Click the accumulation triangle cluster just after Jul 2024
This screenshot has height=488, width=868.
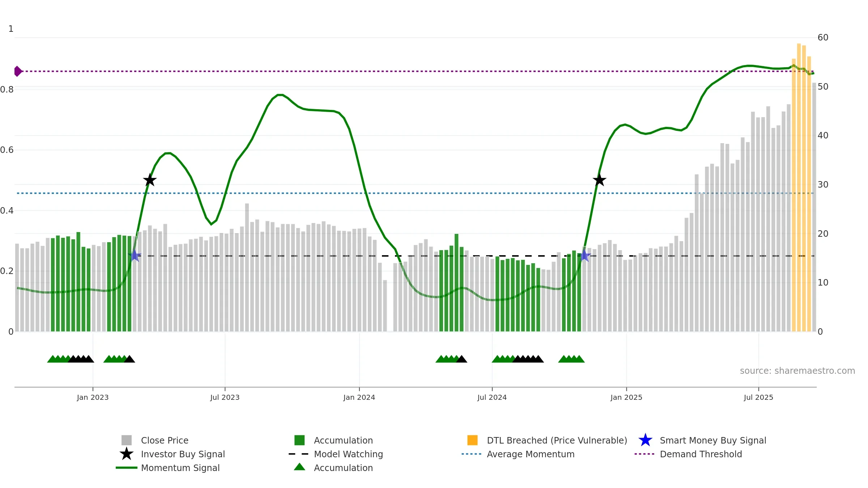pos(518,359)
